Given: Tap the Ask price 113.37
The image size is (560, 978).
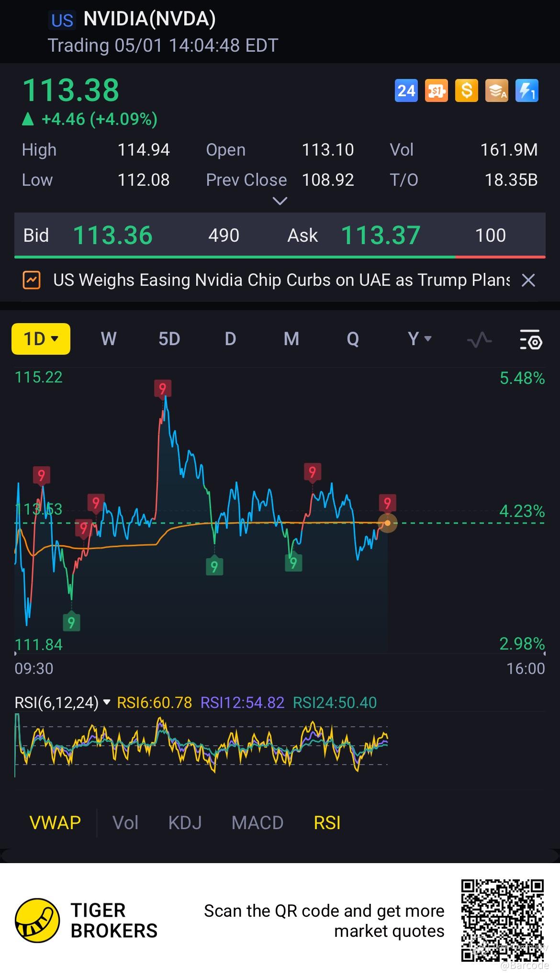Looking at the screenshot, I should (381, 236).
